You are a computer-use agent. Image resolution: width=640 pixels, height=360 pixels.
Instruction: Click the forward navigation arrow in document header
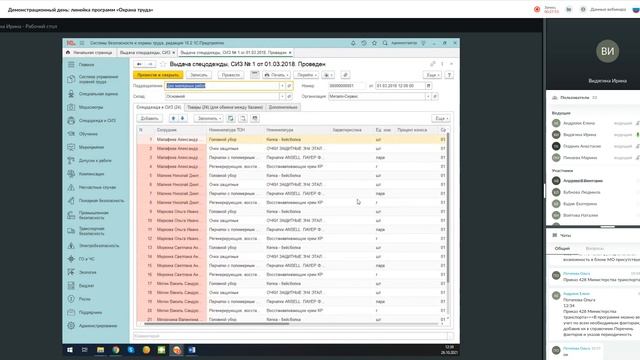150,64
